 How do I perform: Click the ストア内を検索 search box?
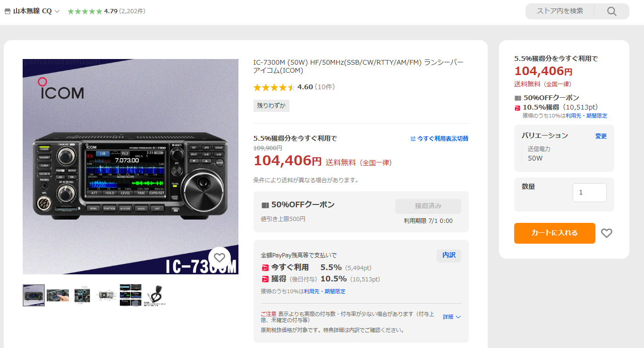(x=559, y=11)
